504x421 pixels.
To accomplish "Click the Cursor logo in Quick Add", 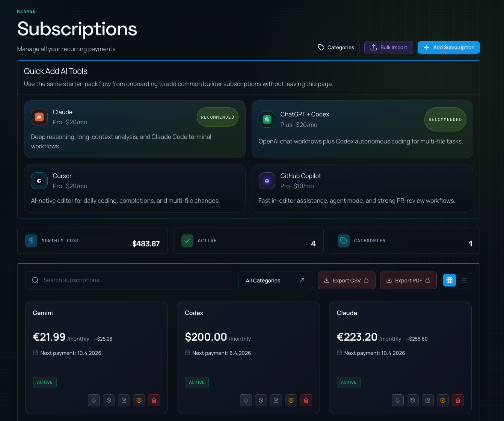I will (39, 181).
